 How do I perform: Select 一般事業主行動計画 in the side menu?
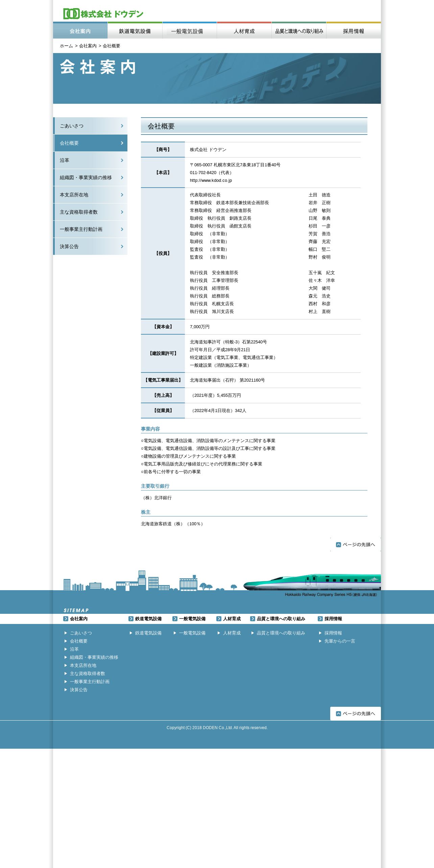[x=90, y=229]
